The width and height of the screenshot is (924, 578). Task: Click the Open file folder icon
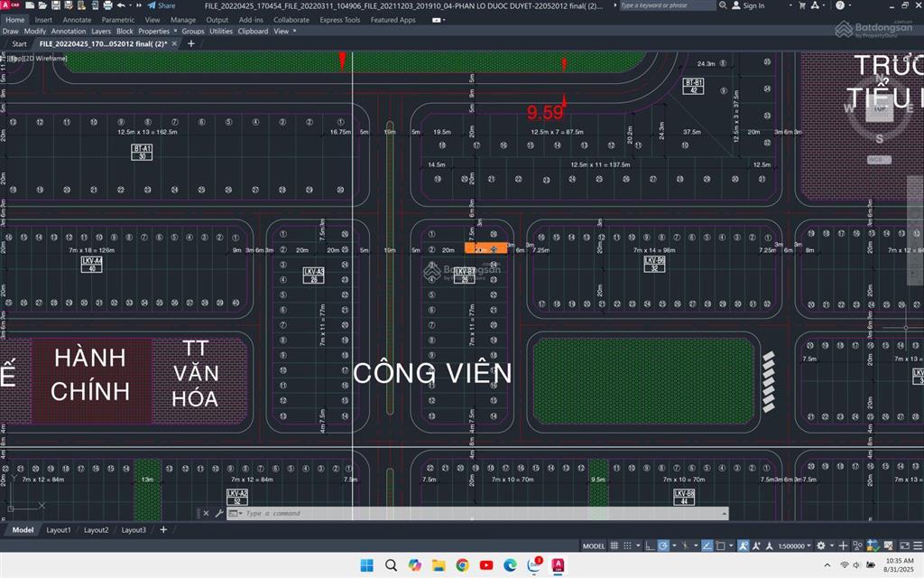[42, 5]
